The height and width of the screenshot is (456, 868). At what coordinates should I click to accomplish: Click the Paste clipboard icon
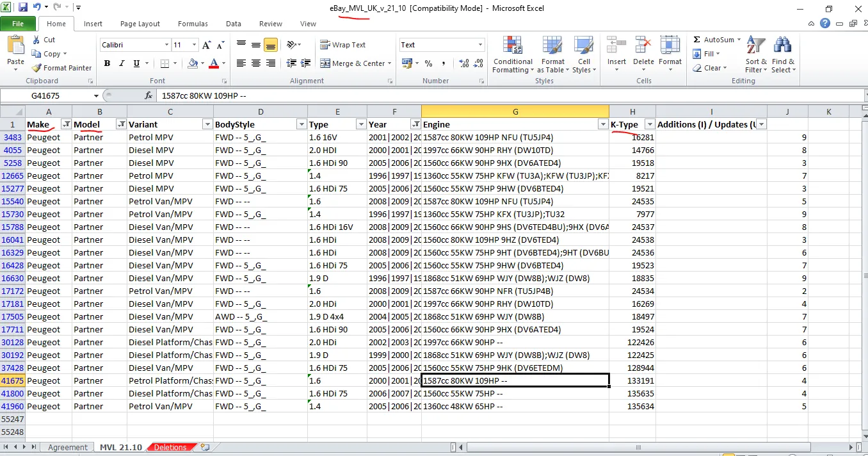click(15, 46)
